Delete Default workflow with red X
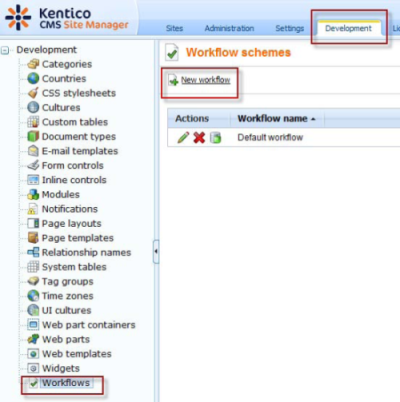 (199, 137)
